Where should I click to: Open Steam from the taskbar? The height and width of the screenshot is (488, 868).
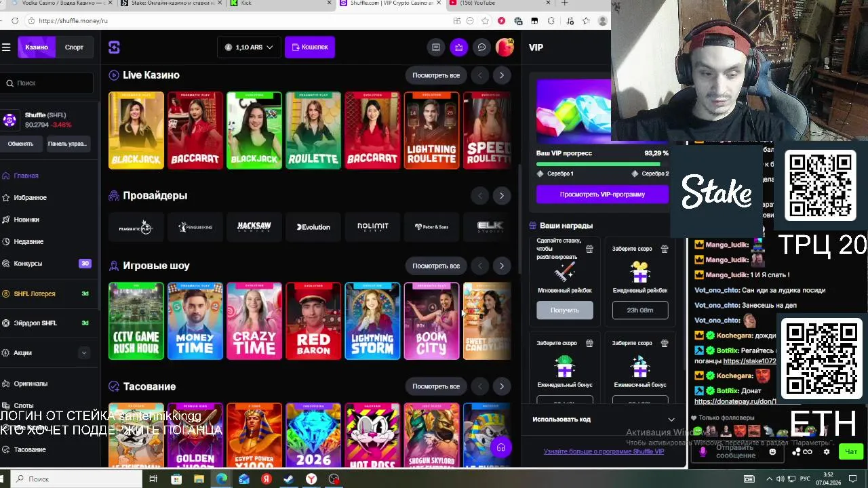(288, 479)
